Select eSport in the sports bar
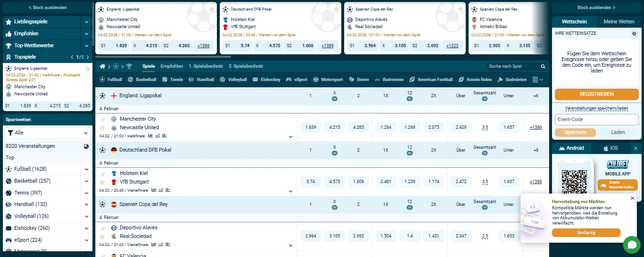The image size is (644, 257). [x=296, y=80]
